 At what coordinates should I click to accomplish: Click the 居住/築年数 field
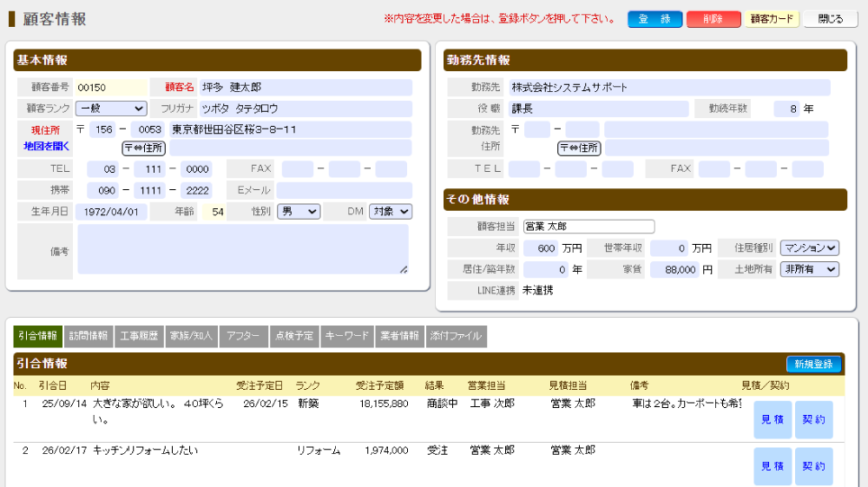tap(545, 269)
